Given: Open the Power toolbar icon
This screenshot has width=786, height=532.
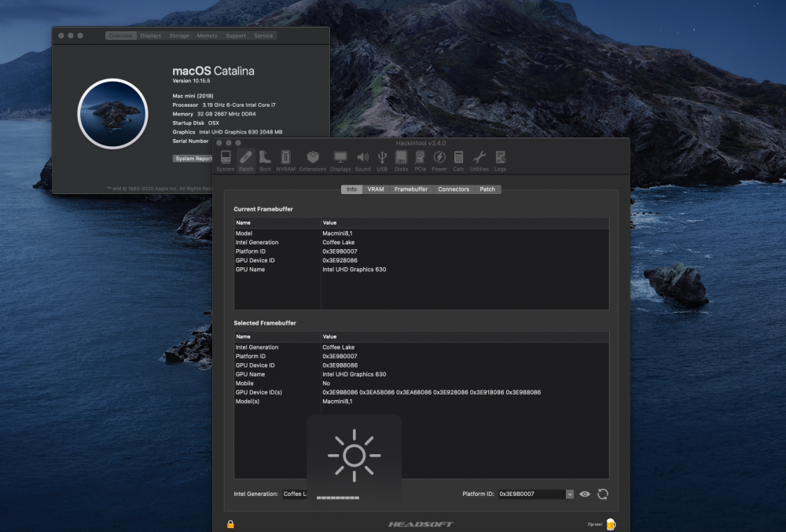Looking at the screenshot, I should pyautogui.click(x=439, y=161).
